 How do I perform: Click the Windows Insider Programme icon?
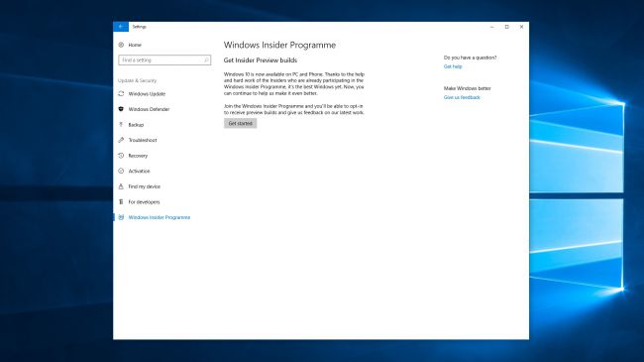[x=121, y=217]
